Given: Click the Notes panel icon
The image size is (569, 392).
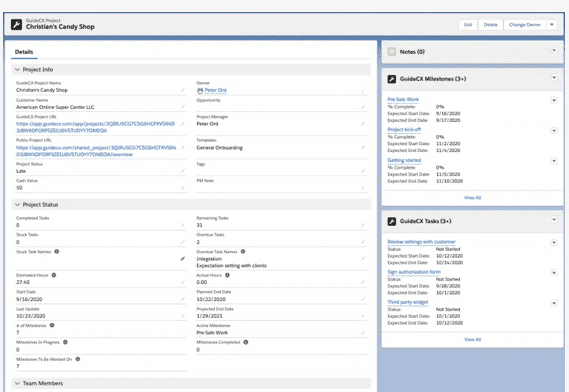Looking at the screenshot, I should 392,52.
